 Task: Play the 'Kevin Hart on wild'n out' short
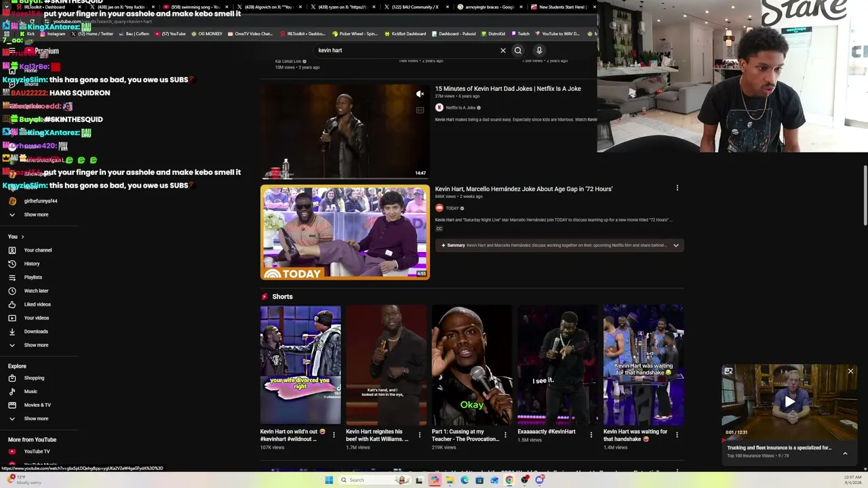pos(300,365)
